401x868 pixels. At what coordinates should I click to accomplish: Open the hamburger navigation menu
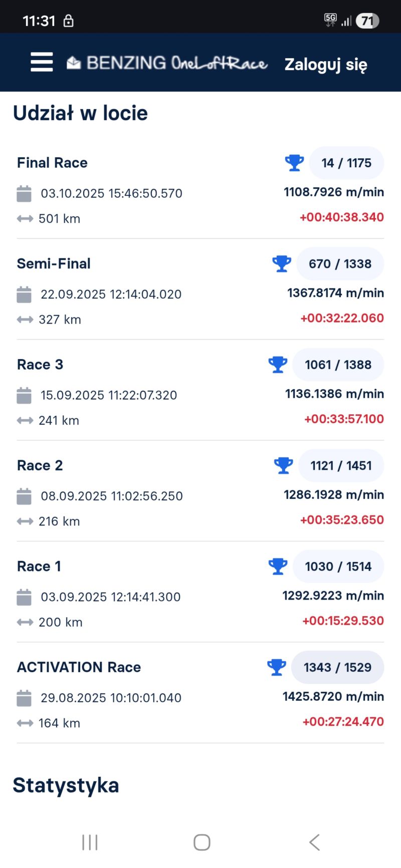(x=42, y=62)
